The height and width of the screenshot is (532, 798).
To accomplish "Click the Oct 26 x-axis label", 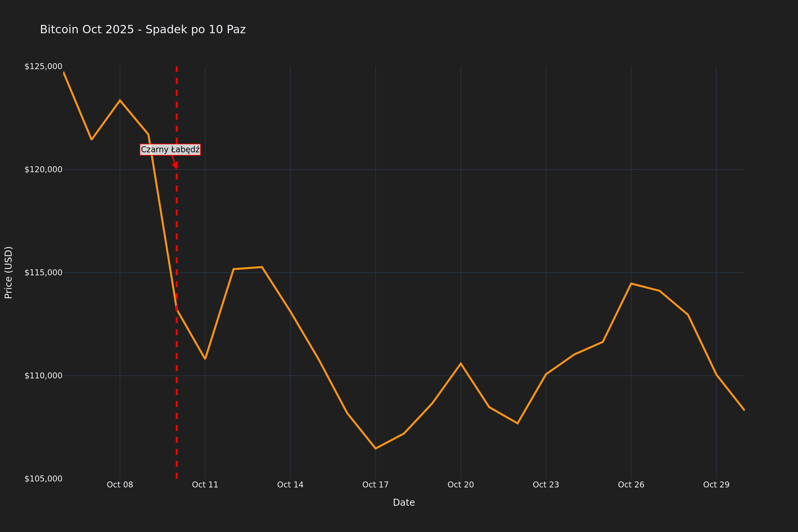I will [631, 485].
